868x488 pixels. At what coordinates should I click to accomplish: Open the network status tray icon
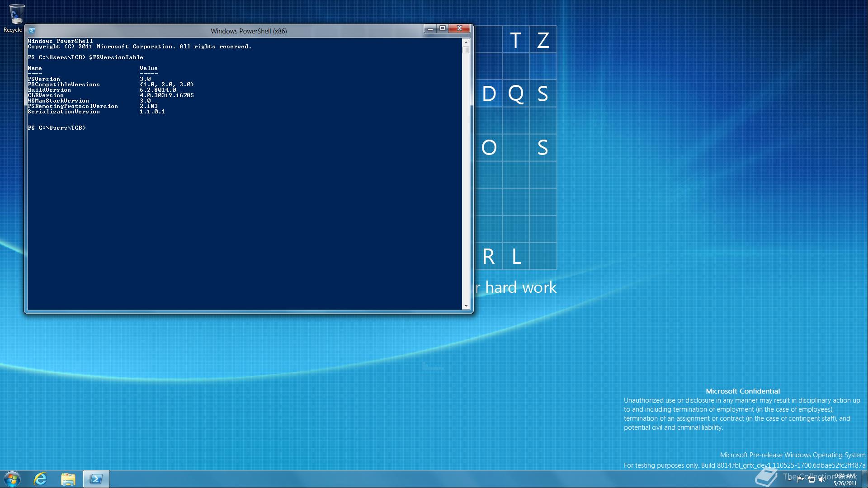tap(812, 479)
